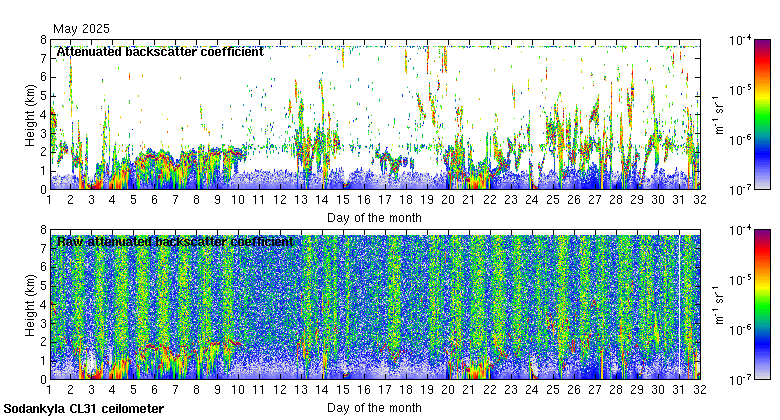This screenshot has height=420, width=780.
Task: Click the 4 km height tick on top plot
Action: coord(43,114)
